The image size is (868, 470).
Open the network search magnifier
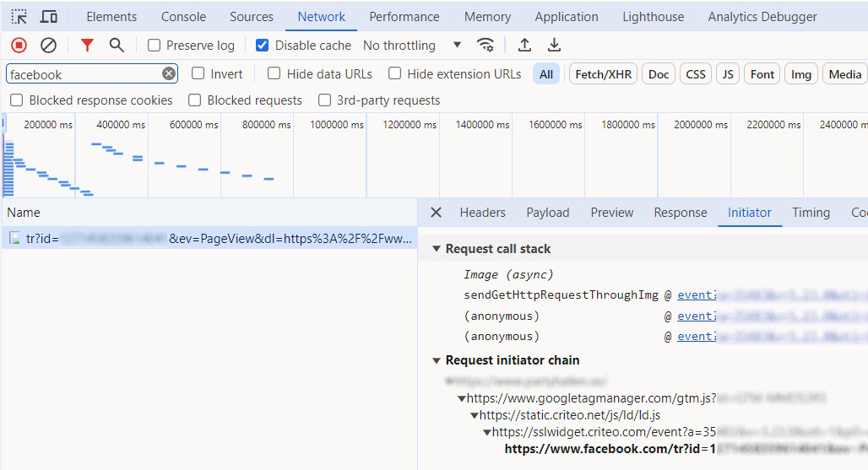[x=117, y=46]
